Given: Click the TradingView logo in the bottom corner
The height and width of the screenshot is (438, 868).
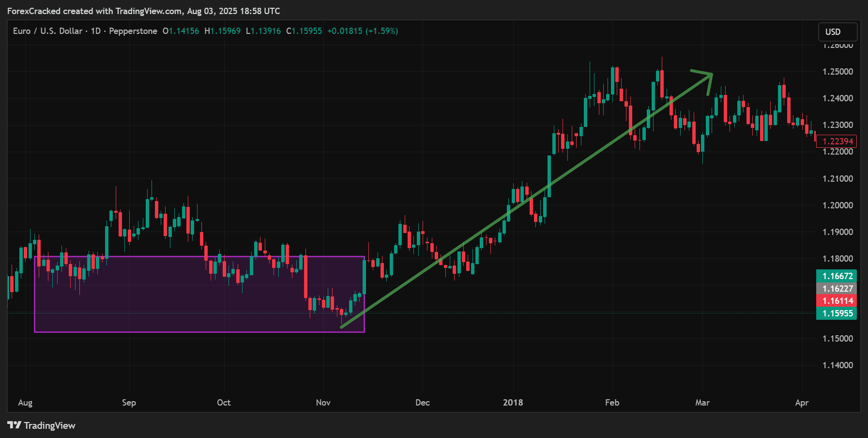Looking at the screenshot, I should click(41, 425).
